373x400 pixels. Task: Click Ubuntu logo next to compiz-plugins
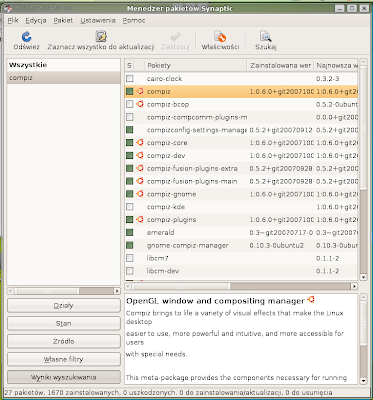140,219
